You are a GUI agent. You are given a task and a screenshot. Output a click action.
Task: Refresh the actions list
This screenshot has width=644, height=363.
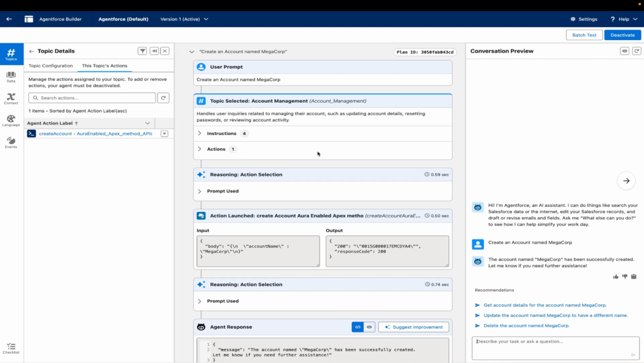click(163, 98)
